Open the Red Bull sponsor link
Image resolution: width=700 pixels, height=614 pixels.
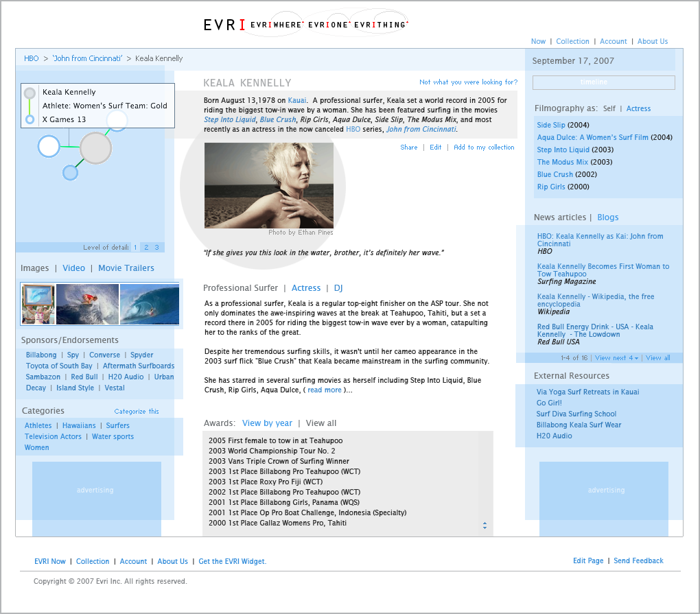[x=84, y=377]
